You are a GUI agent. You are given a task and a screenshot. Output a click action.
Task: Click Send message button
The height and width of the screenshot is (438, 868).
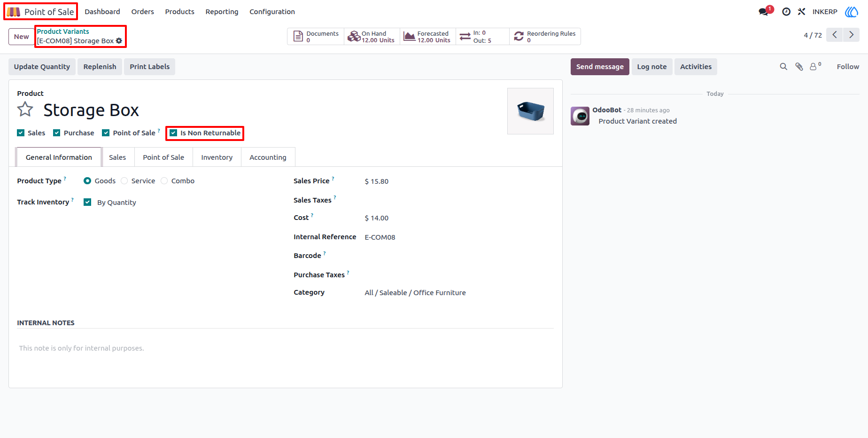600,67
